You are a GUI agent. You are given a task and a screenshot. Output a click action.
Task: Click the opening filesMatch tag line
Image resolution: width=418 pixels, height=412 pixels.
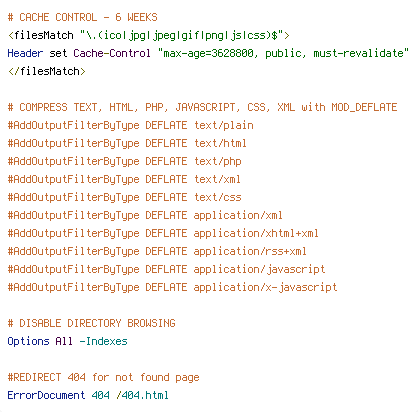point(149,35)
